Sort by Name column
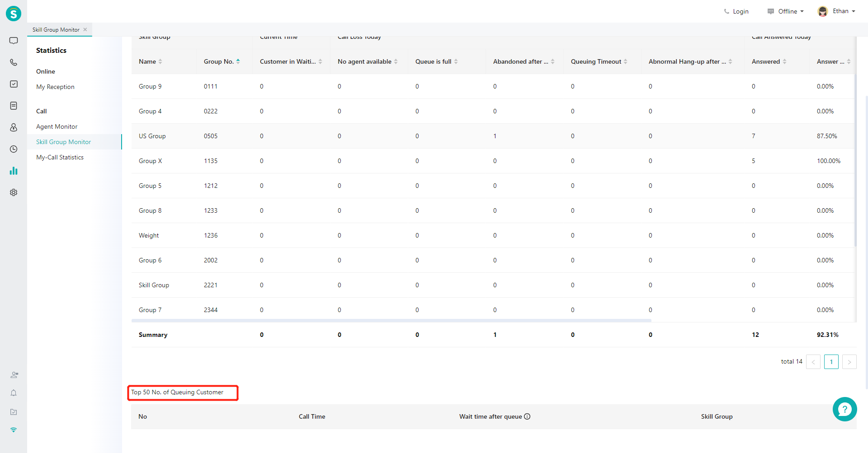 click(160, 61)
